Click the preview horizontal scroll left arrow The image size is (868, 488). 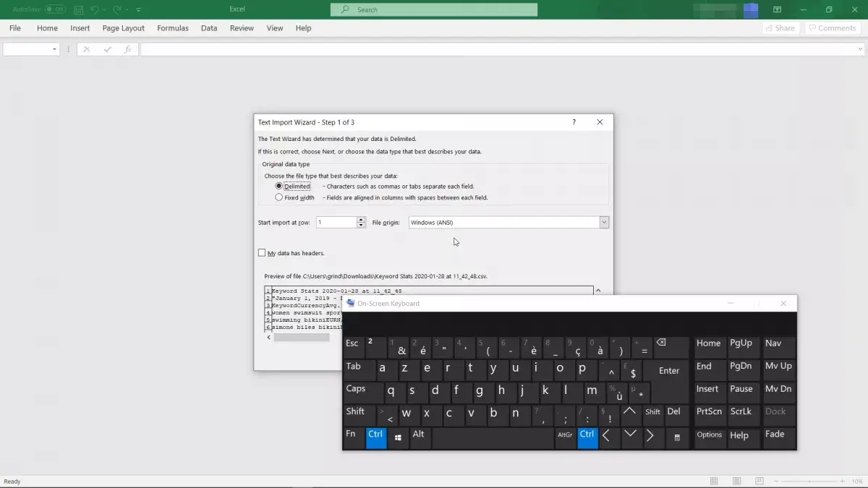tap(268, 338)
